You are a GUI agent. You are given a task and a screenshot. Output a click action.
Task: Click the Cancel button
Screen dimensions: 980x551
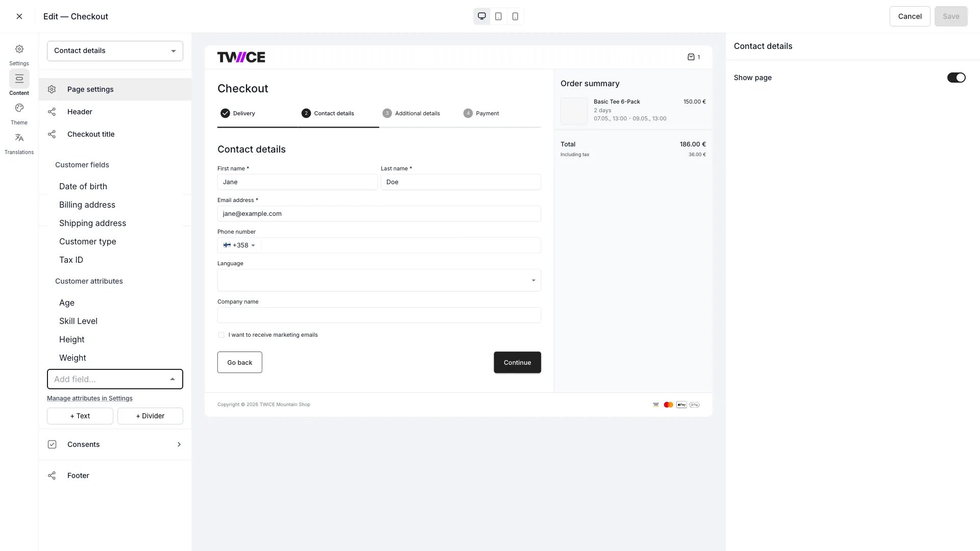pyautogui.click(x=910, y=16)
